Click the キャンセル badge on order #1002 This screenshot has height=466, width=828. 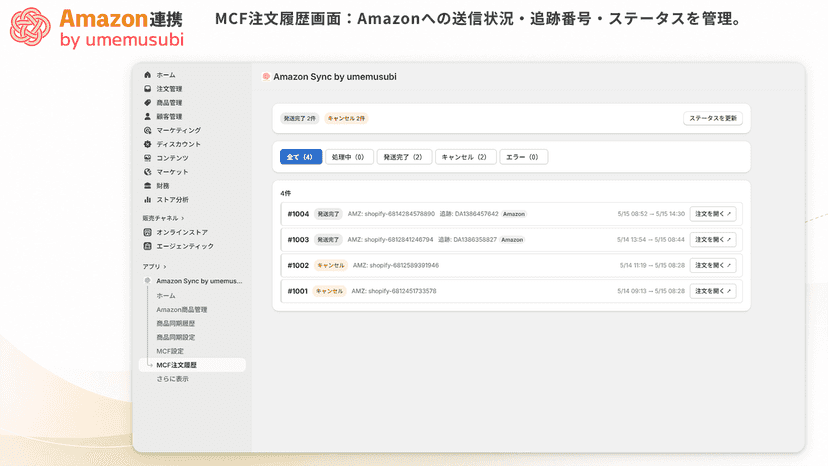pyautogui.click(x=331, y=265)
